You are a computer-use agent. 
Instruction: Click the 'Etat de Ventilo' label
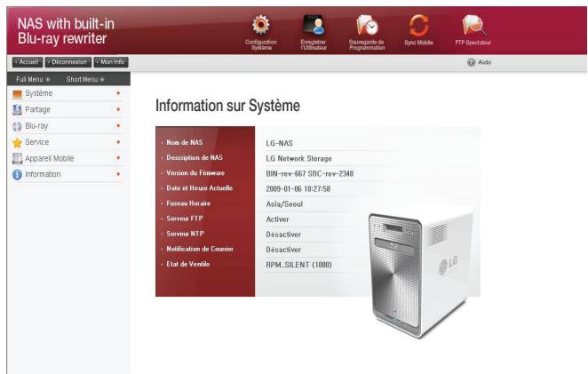click(x=188, y=264)
